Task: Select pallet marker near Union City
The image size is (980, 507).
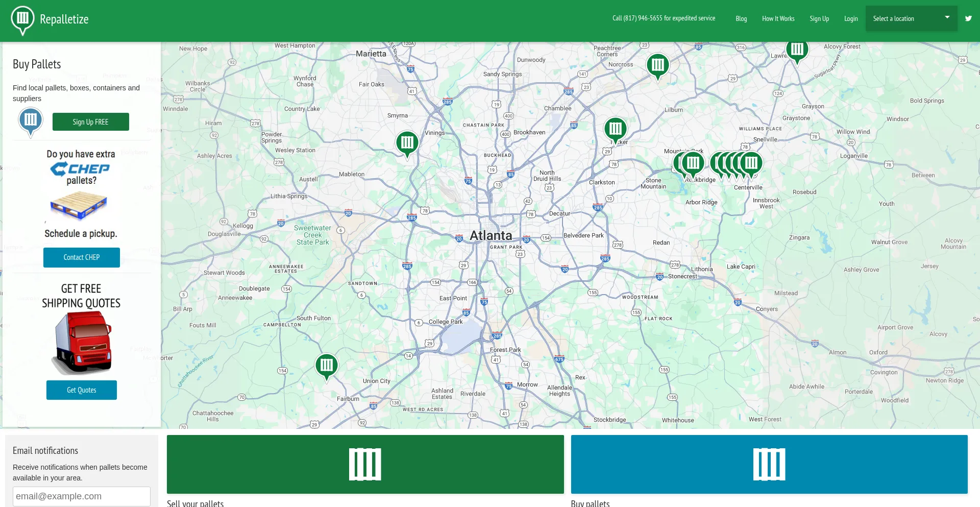Action: point(327,366)
